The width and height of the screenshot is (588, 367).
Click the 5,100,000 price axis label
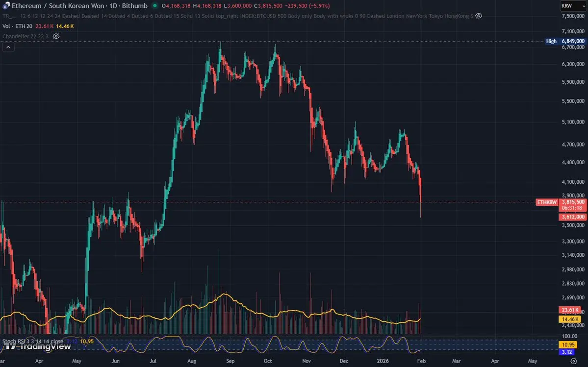pyautogui.click(x=573, y=122)
